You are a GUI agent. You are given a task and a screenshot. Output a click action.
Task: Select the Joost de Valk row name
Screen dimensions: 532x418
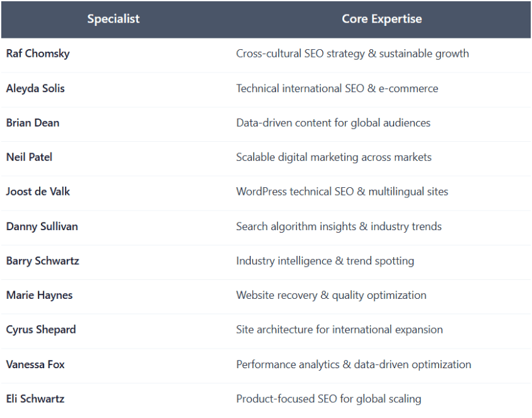point(38,192)
